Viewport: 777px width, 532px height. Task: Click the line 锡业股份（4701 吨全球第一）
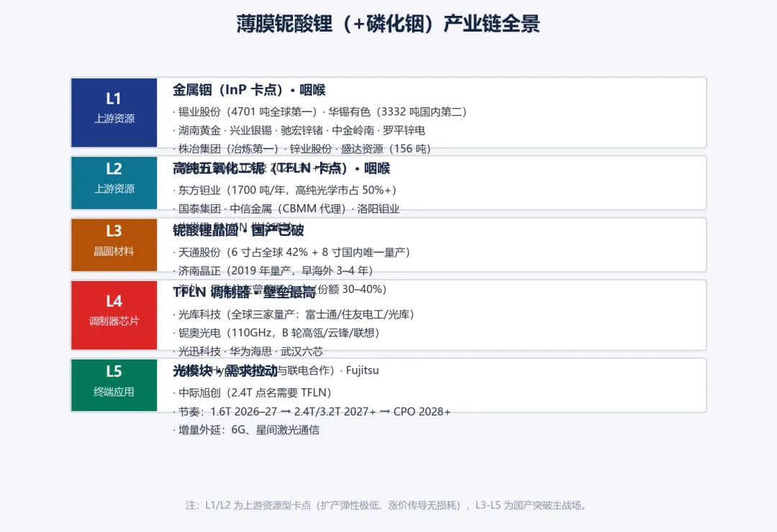click(x=246, y=112)
